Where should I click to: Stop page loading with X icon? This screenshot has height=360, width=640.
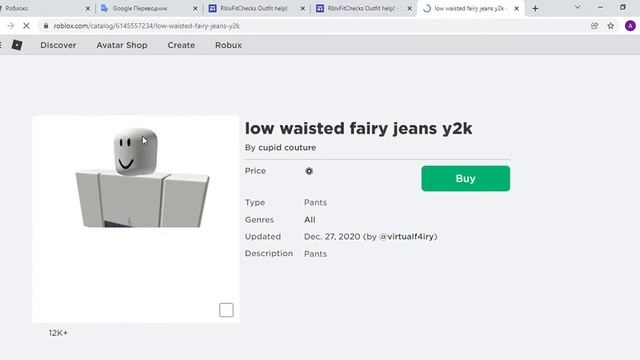tap(26, 26)
